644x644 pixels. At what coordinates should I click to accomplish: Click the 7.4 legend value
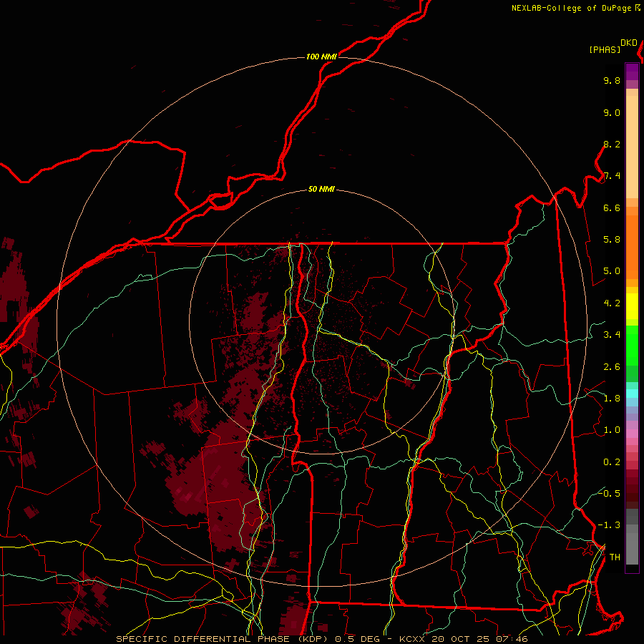[x=612, y=176]
